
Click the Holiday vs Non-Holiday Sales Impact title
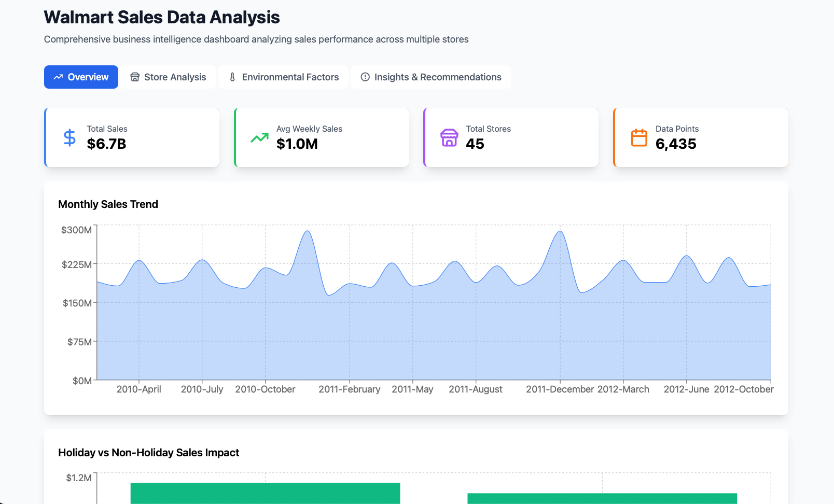148,453
